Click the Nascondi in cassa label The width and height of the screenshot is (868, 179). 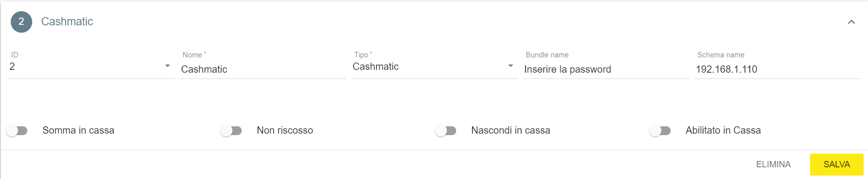[511, 130]
